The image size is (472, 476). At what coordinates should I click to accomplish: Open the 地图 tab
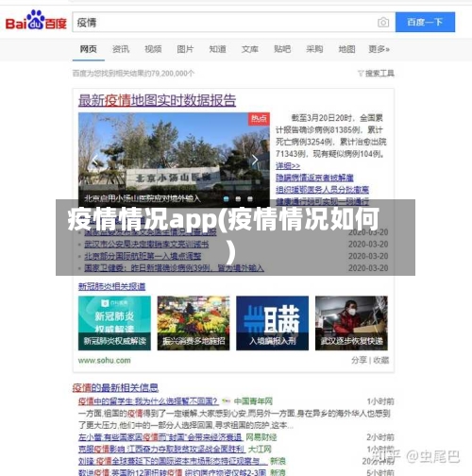pos(346,49)
